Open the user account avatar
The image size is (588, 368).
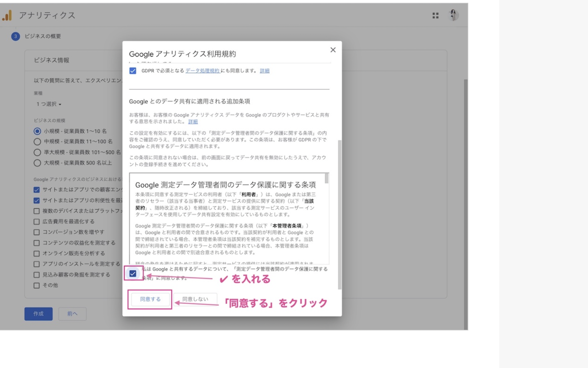coord(453,15)
